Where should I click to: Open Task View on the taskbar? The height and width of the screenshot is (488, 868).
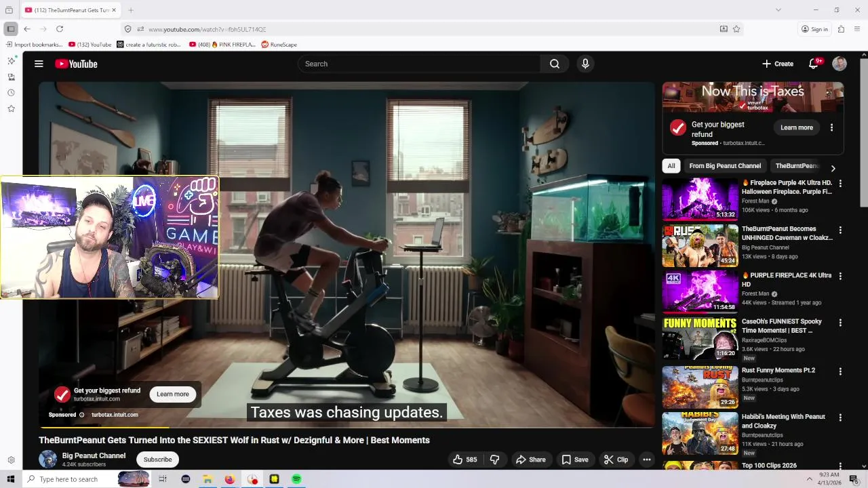163,479
